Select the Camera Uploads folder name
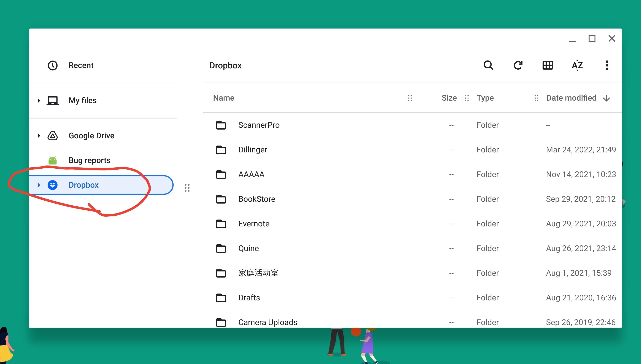The width and height of the screenshot is (641, 364). point(268,322)
